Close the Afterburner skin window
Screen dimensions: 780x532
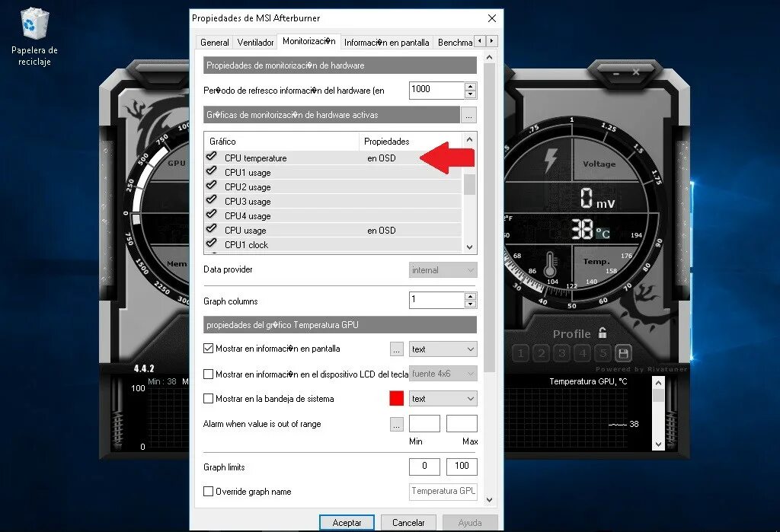pos(636,72)
